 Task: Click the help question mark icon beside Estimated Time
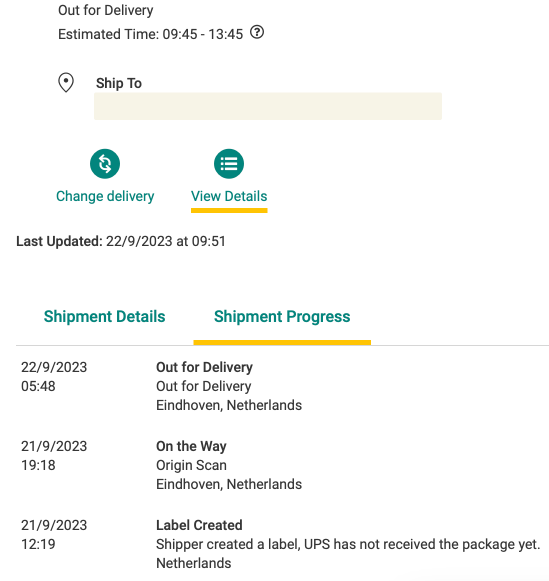coord(257,32)
